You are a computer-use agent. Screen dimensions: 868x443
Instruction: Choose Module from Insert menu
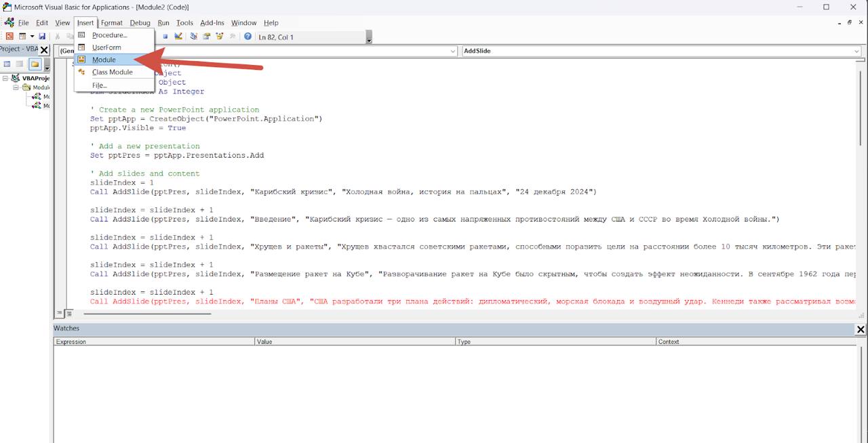[114, 60]
